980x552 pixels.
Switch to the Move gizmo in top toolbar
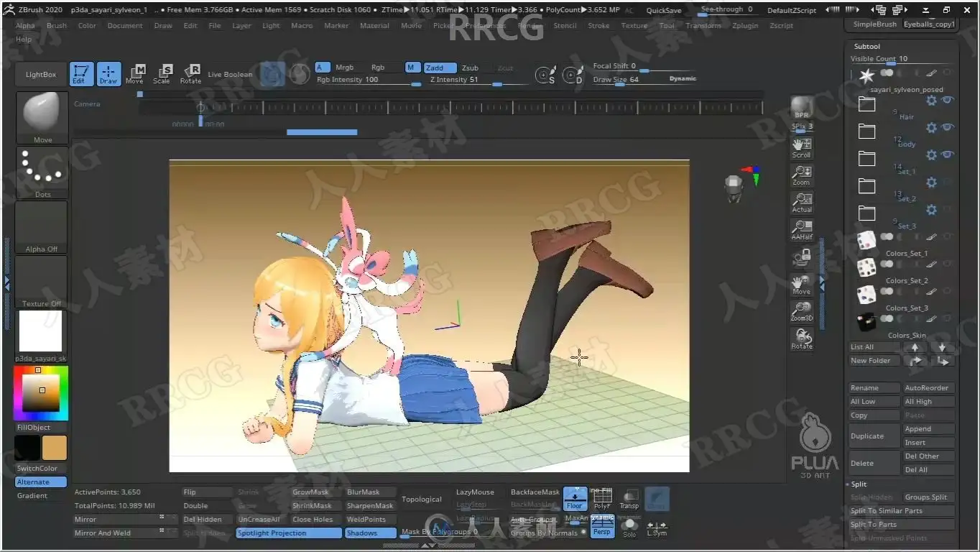(x=135, y=74)
